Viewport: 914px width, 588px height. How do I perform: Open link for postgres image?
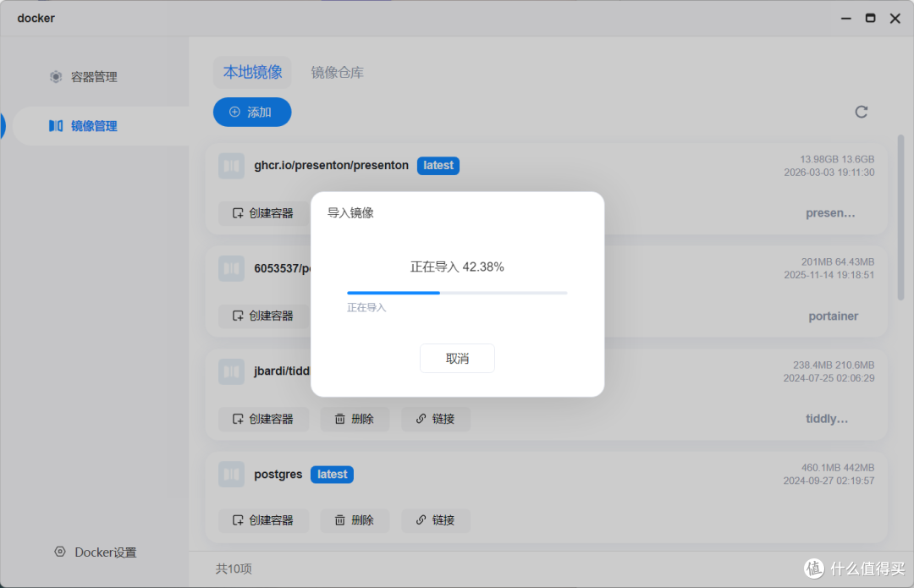coord(436,520)
